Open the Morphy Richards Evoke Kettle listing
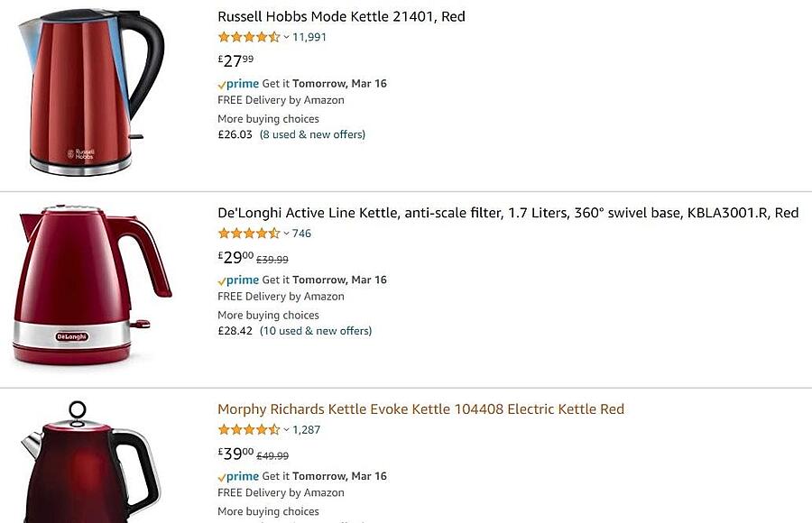The height and width of the screenshot is (523, 812). tap(420, 408)
